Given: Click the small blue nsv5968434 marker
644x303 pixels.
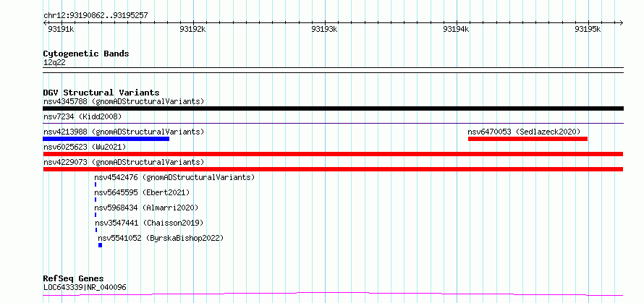Looking at the screenshot, I should pos(96,215).
